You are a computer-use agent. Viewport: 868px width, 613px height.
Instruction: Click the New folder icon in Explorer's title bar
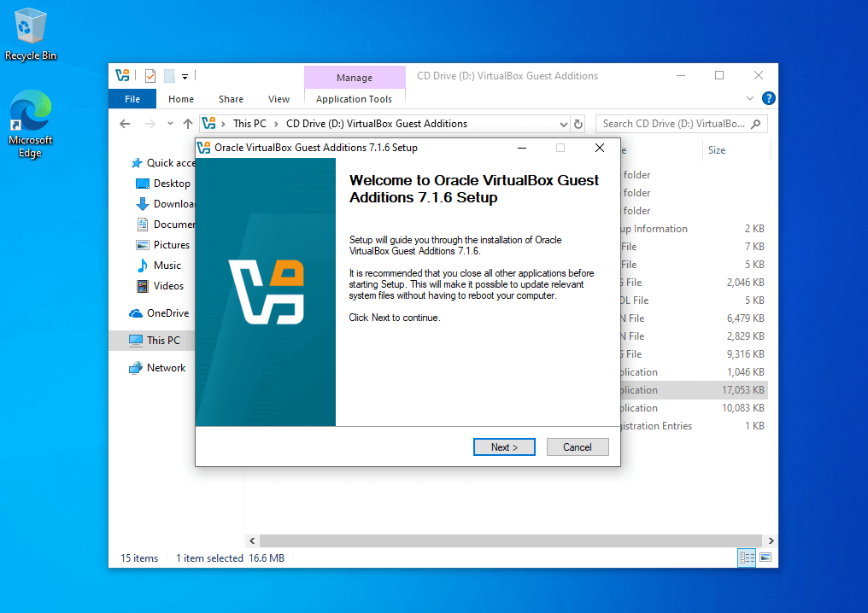(169, 76)
